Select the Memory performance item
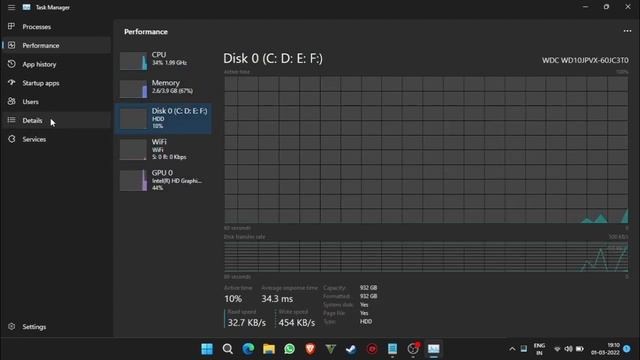Image resolution: width=640 pixels, height=360 pixels. (x=164, y=88)
